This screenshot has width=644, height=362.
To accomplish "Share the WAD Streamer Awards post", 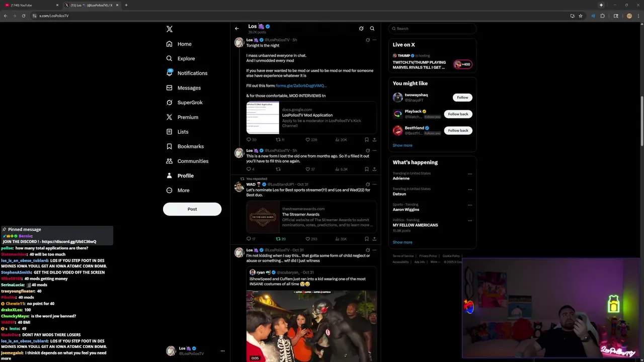I will pos(374,239).
